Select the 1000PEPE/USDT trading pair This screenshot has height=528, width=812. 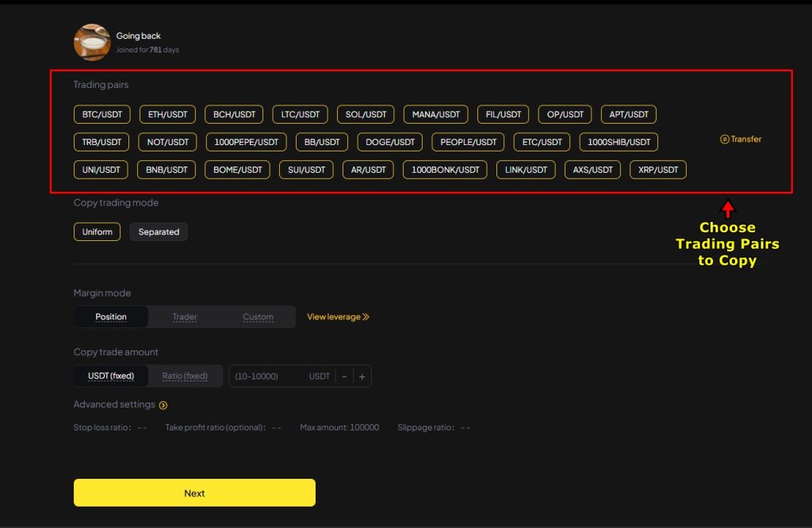tap(246, 142)
